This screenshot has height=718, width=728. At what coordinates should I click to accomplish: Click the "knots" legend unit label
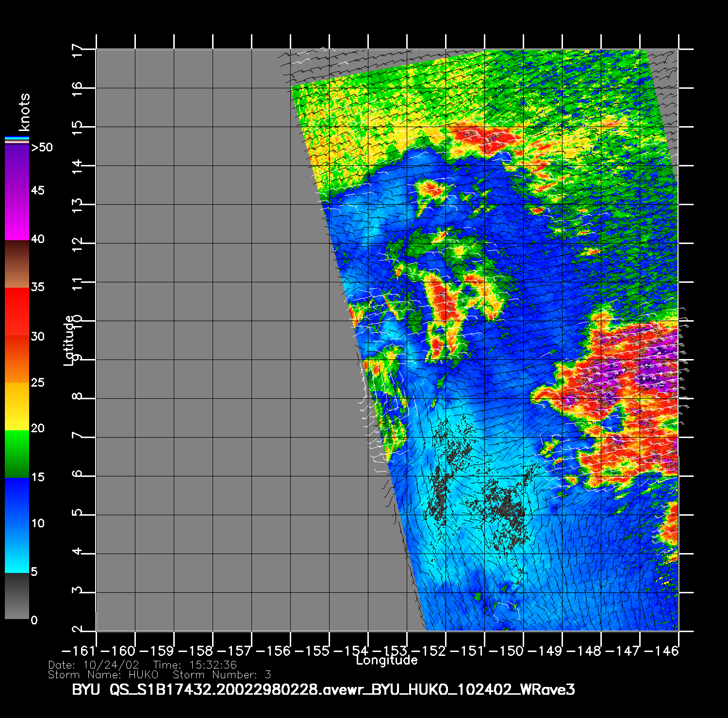pos(24,112)
